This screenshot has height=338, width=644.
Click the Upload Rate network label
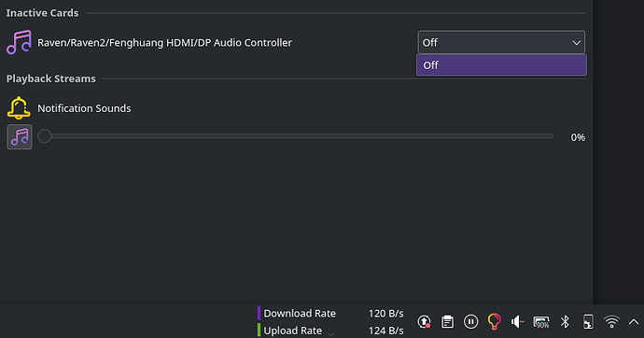coord(292,331)
